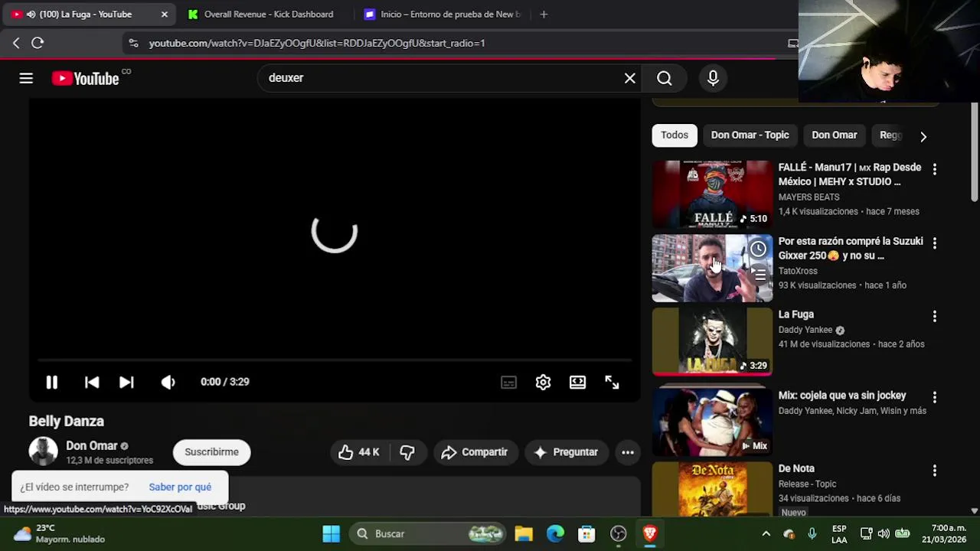Open Don Omar channel name link
The width and height of the screenshot is (980, 551).
coord(92,445)
